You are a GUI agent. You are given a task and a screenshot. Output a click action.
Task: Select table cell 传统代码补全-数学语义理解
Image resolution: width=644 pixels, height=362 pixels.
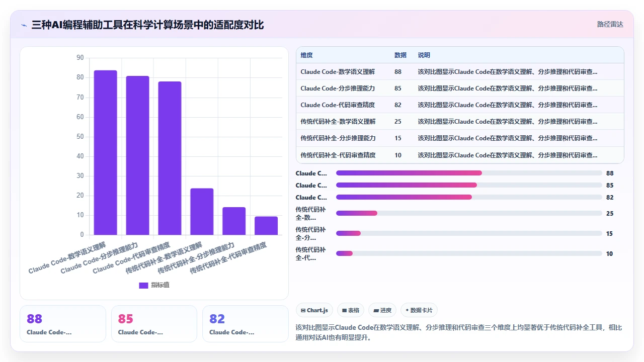click(x=338, y=122)
